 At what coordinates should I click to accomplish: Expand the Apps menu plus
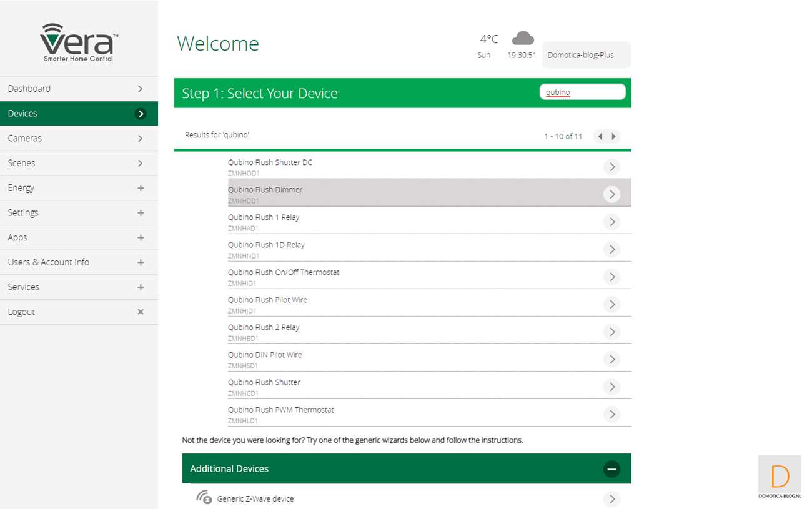[x=141, y=237]
